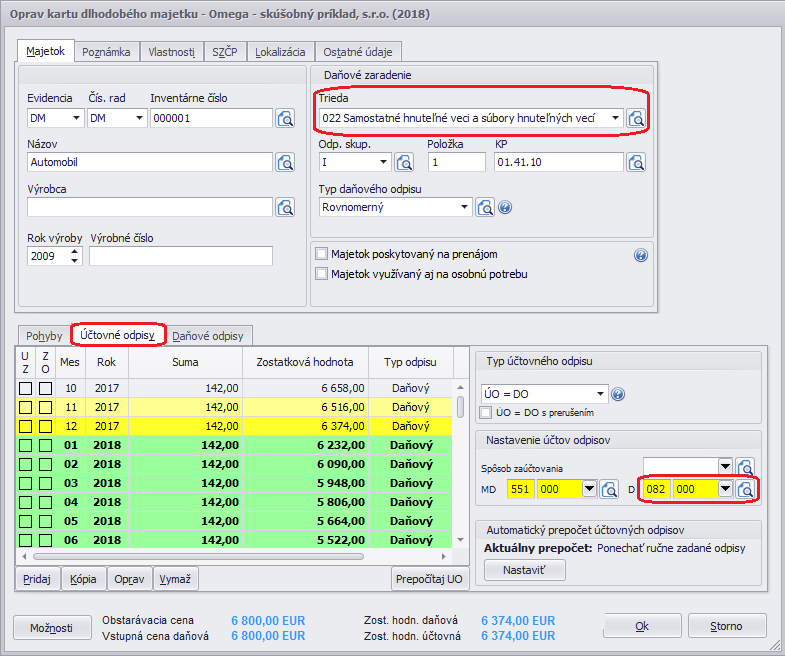Screen dimensions: 785x656
Task: Click Typ odpisu column header
Action: [411, 363]
